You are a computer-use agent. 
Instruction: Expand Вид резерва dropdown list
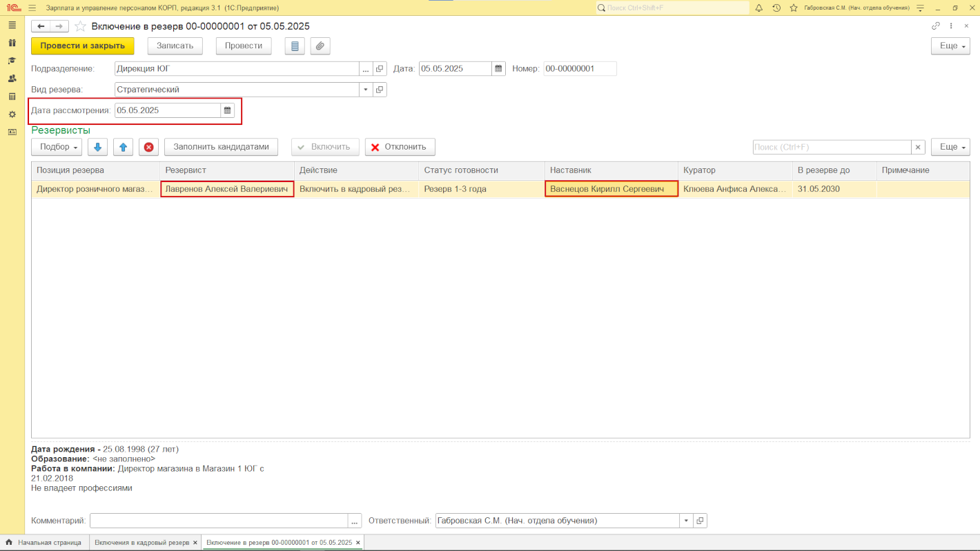(365, 90)
